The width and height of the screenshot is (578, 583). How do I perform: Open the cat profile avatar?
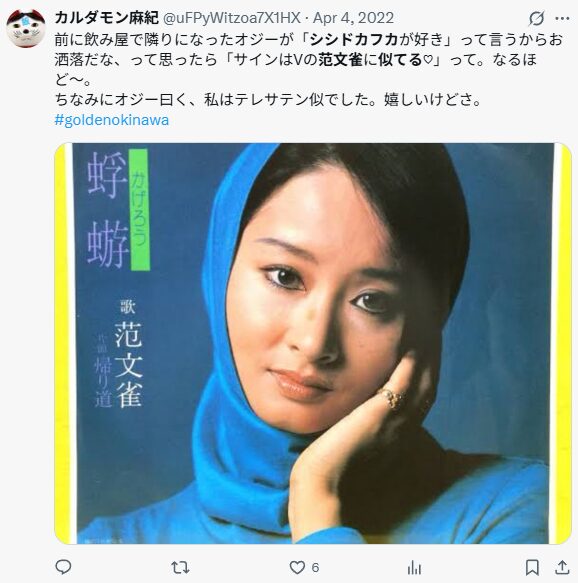(x=26, y=28)
